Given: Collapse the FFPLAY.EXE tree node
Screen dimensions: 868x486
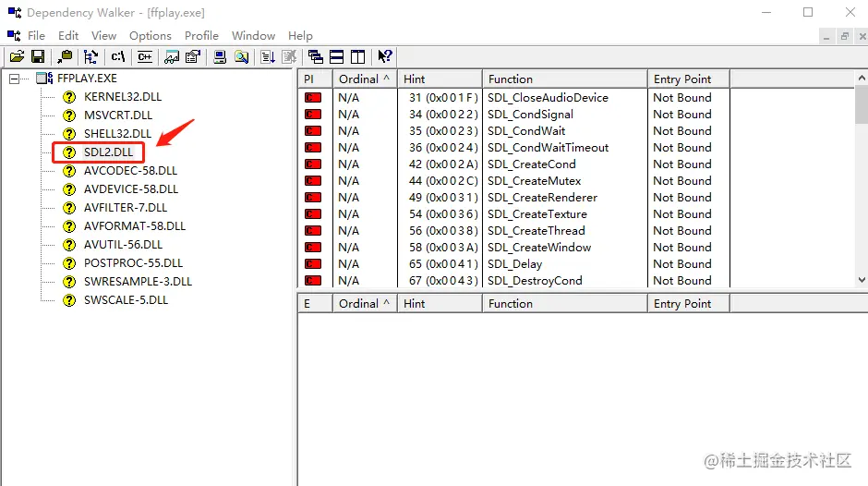Looking at the screenshot, I should coord(15,79).
